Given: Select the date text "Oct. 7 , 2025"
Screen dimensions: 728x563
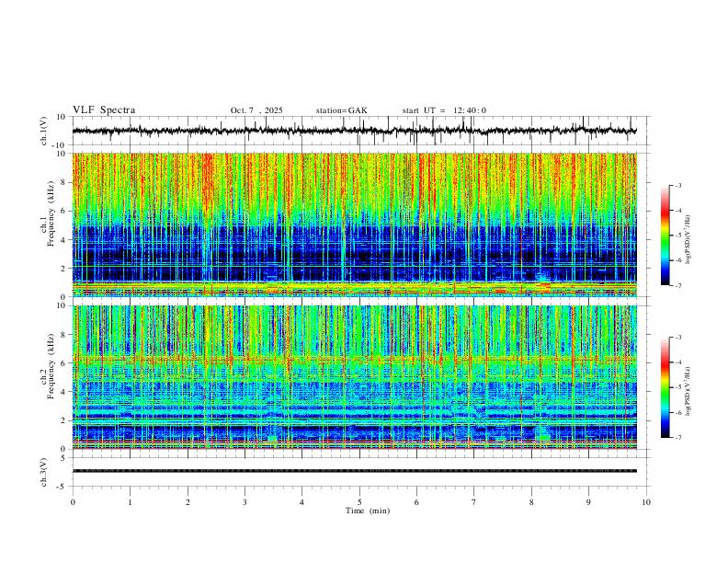Looking at the screenshot, I should (256, 110).
